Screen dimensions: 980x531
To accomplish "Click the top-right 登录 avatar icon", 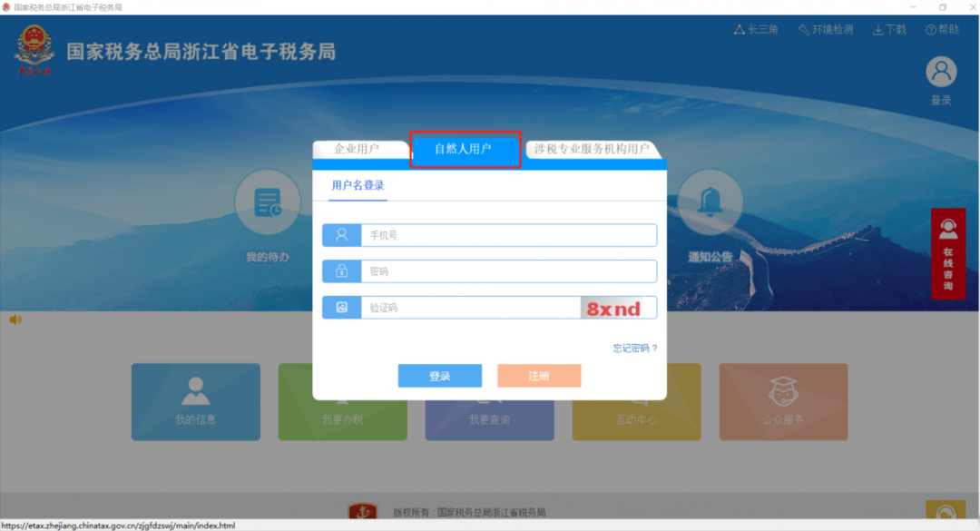I will (x=941, y=72).
